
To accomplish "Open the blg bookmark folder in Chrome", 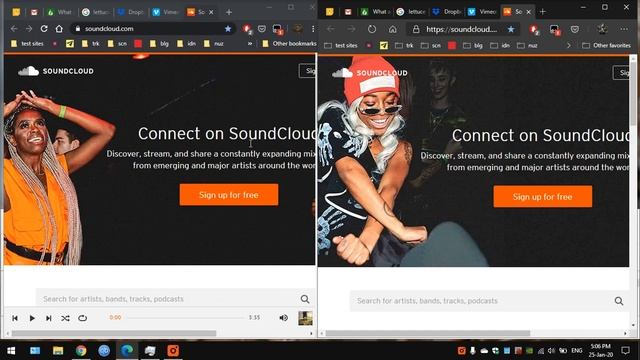I will (x=159, y=43).
